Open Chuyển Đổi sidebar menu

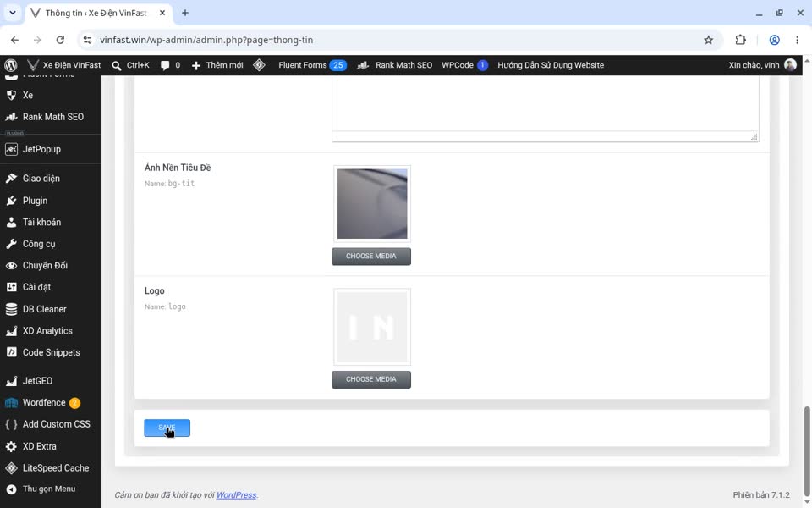coord(51,265)
